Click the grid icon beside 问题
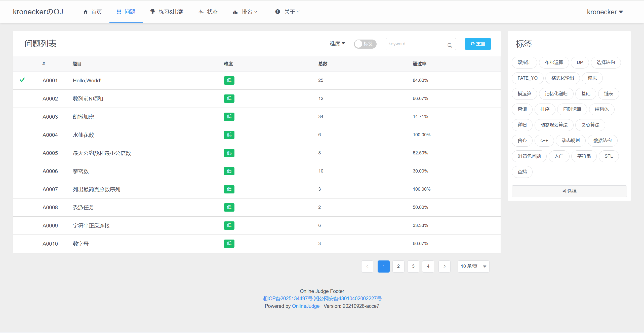The image size is (644, 333). pyautogui.click(x=119, y=12)
